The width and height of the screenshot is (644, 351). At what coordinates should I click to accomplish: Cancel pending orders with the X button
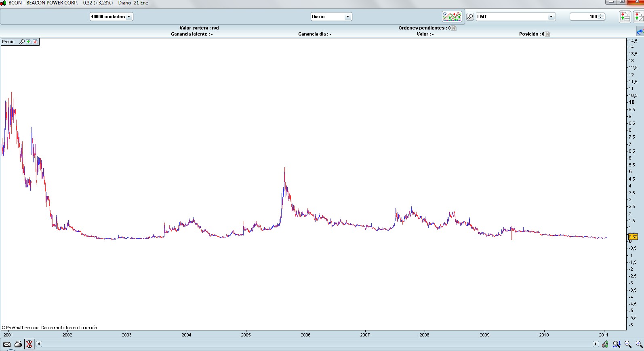(454, 28)
